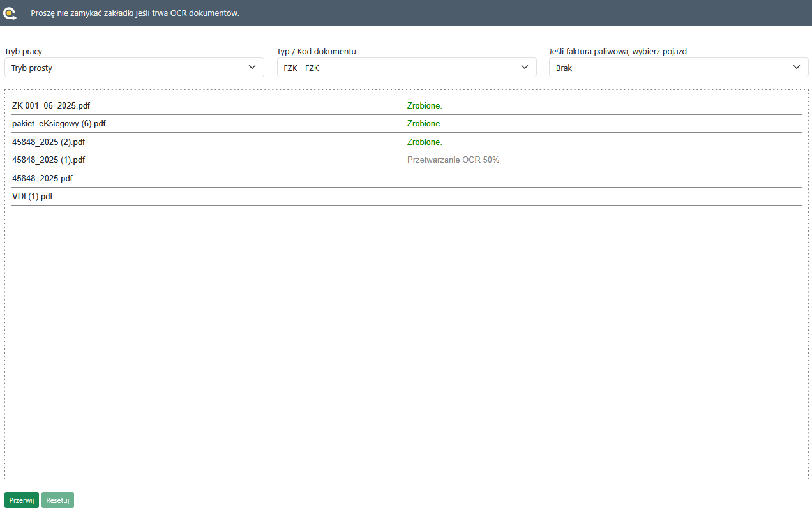Click the file 45848_2025 (2).pdf
The image size is (812, 517).
coord(49,142)
